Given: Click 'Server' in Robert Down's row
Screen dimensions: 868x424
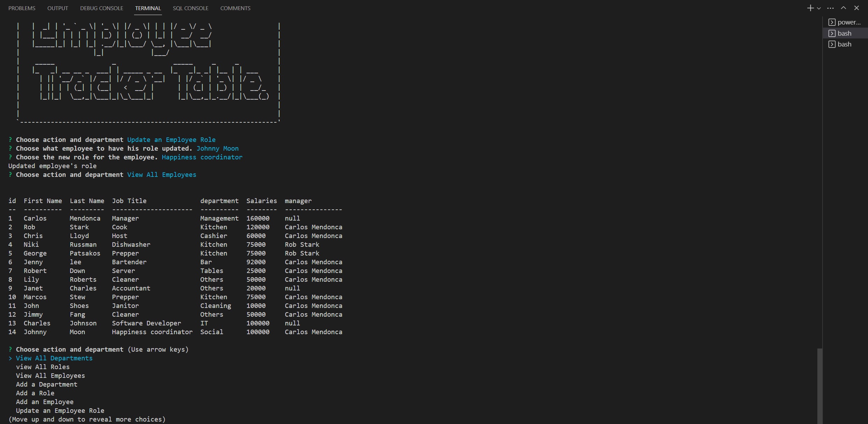Looking at the screenshot, I should tap(123, 271).
